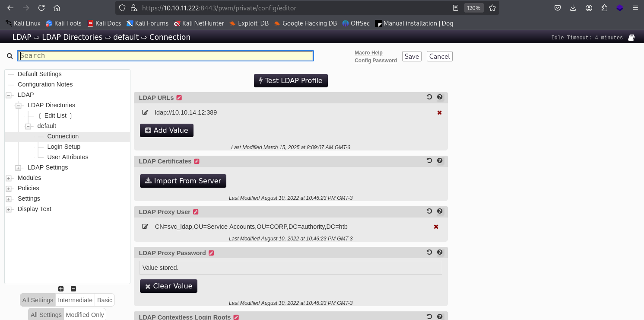Open Edit List under LDAP Directories

point(55,115)
